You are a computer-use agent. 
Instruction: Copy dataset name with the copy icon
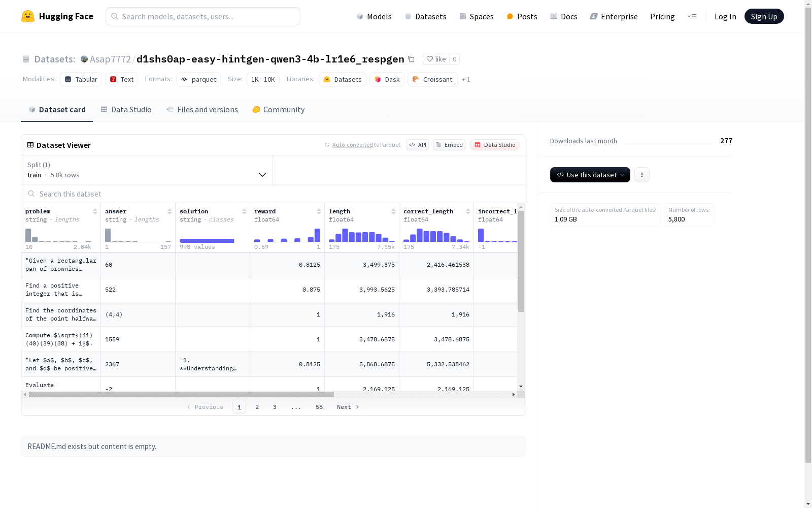[x=411, y=59]
